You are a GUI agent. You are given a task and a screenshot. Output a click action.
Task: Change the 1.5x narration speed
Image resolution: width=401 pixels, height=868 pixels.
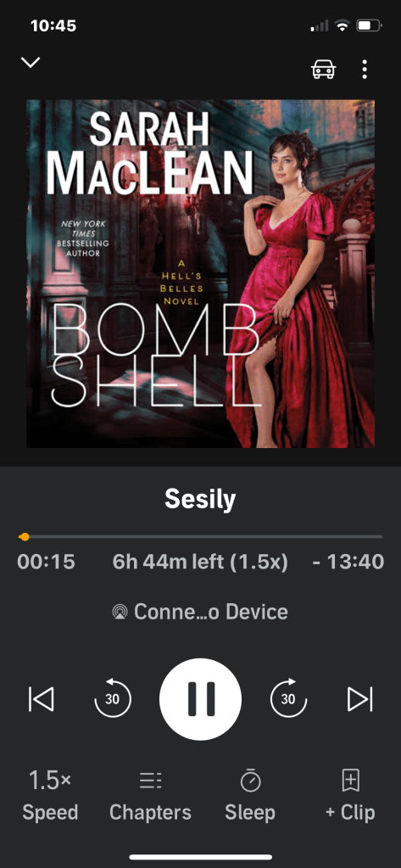coord(50,795)
